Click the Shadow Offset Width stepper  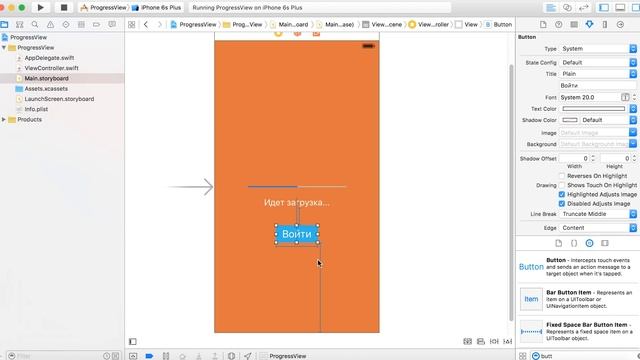click(593, 158)
